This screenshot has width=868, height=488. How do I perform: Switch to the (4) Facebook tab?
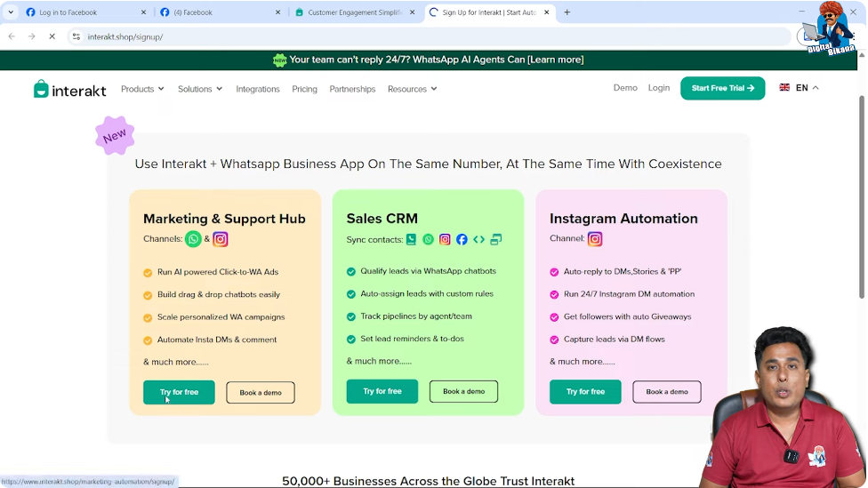219,12
